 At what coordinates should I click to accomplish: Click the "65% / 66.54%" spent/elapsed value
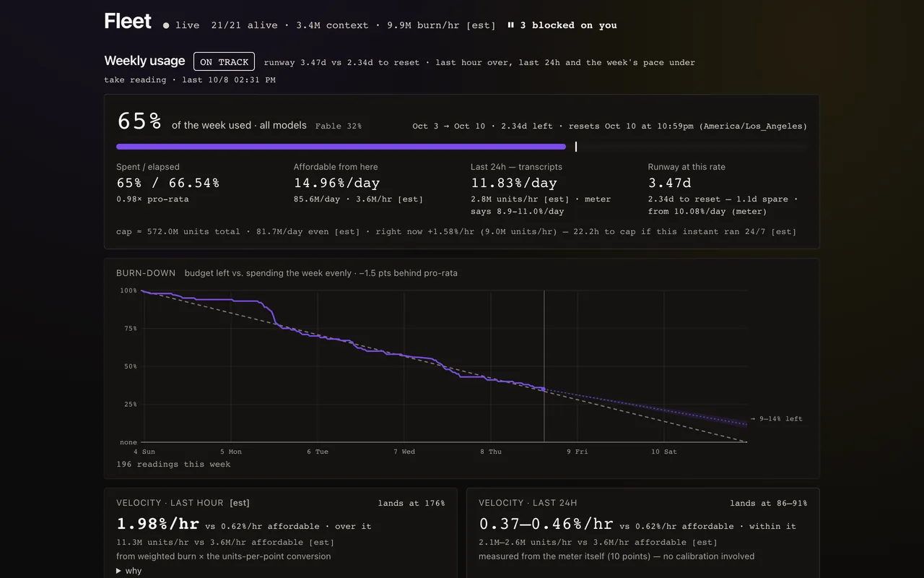167,184
